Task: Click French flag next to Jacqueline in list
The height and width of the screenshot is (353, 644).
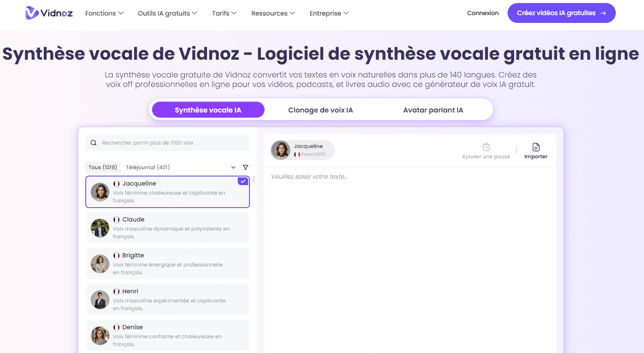Action: pos(117,184)
